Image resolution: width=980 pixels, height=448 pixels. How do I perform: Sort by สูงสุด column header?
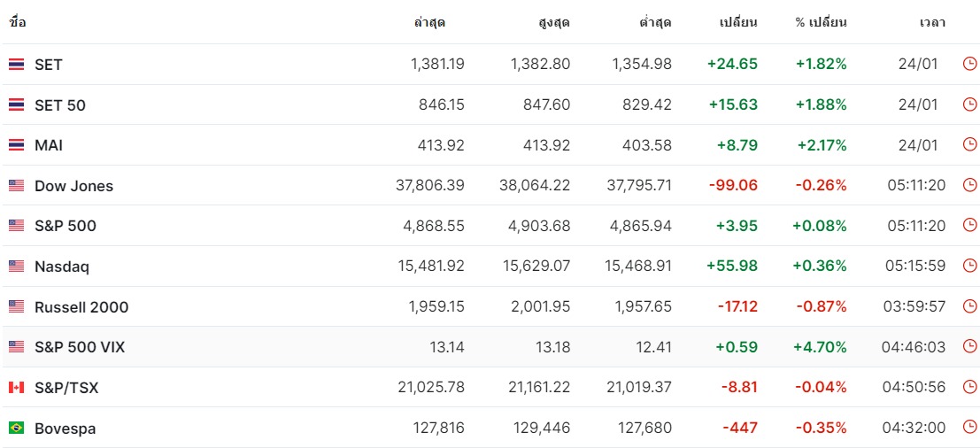(x=554, y=23)
